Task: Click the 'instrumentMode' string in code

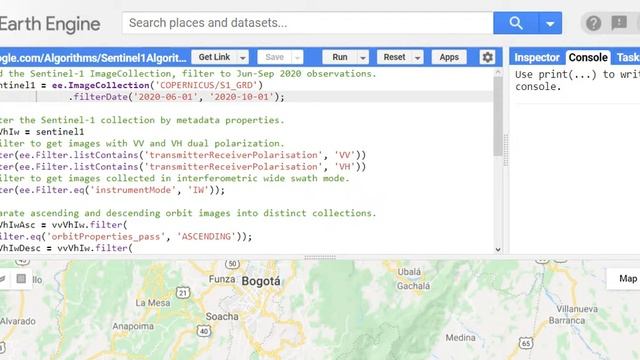Action: (x=133, y=190)
